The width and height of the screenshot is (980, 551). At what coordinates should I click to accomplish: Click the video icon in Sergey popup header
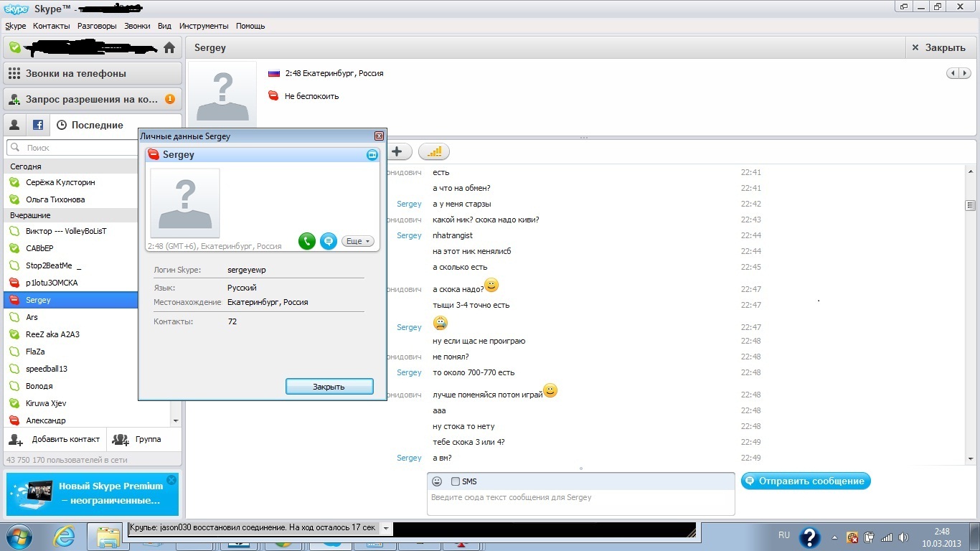pyautogui.click(x=372, y=155)
